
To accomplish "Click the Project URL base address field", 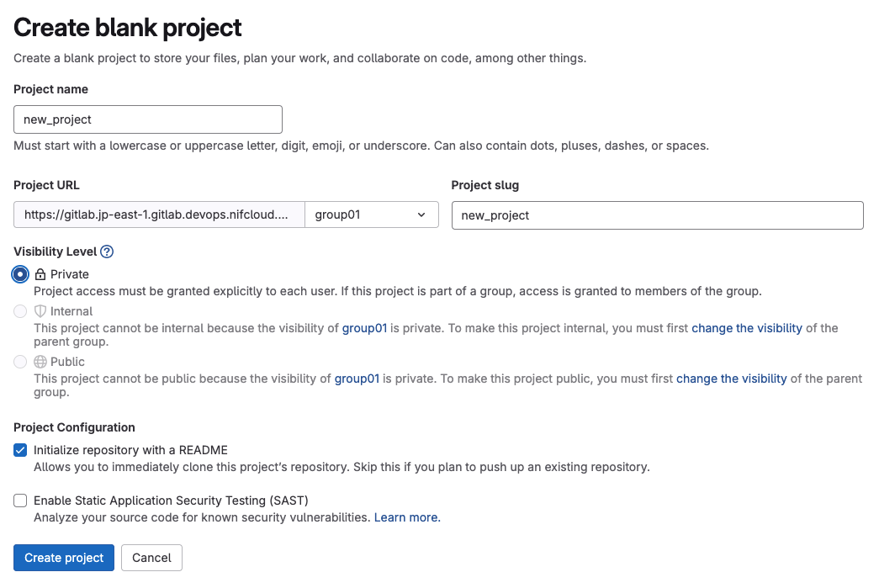I will click(159, 215).
